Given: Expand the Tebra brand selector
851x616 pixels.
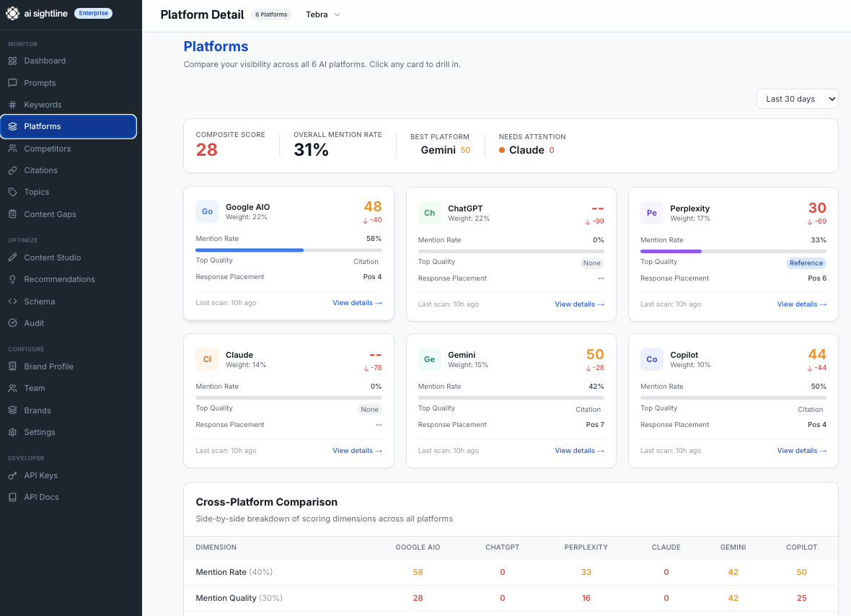Looking at the screenshot, I should click(x=322, y=14).
